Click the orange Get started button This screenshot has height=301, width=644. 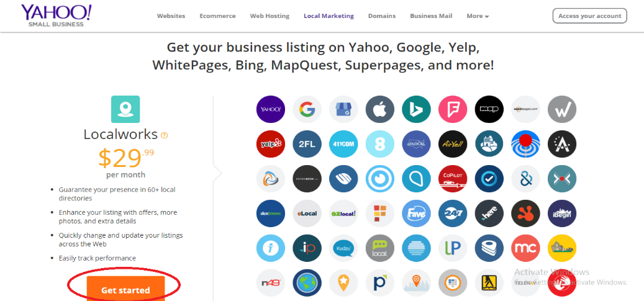click(x=125, y=289)
